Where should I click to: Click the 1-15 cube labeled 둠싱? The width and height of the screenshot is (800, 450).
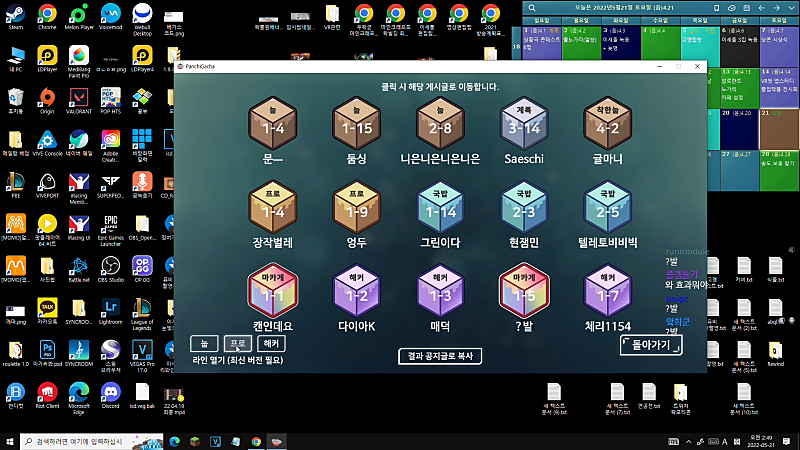356,123
